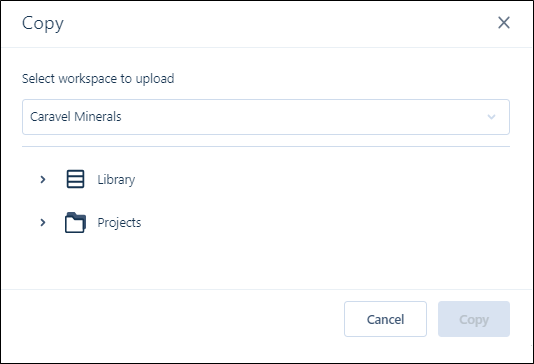The width and height of the screenshot is (534, 364).
Task: Click the Copy dialog title text
Action: coord(43,23)
